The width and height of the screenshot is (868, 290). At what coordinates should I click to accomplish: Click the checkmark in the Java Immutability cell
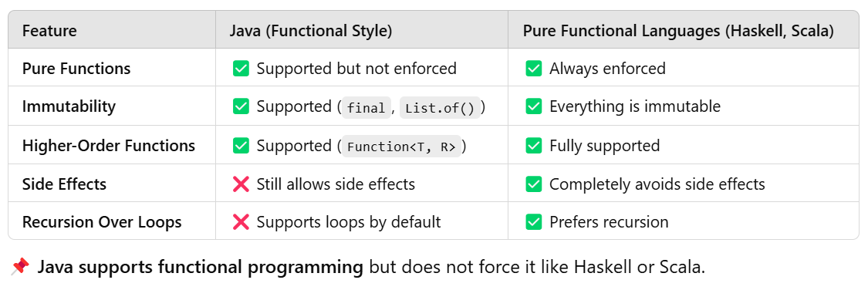(241, 106)
